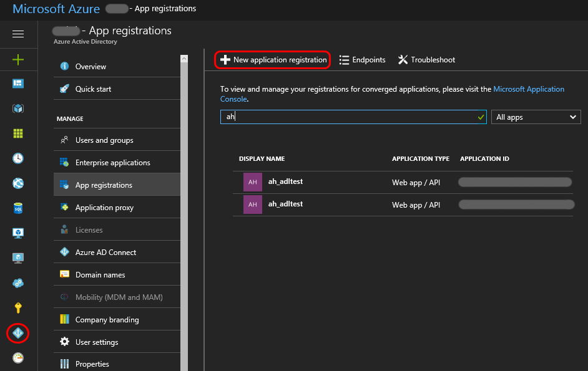This screenshot has height=371, width=588.
Task: Open Cloud services gear-cloud icon
Action: pos(18,283)
